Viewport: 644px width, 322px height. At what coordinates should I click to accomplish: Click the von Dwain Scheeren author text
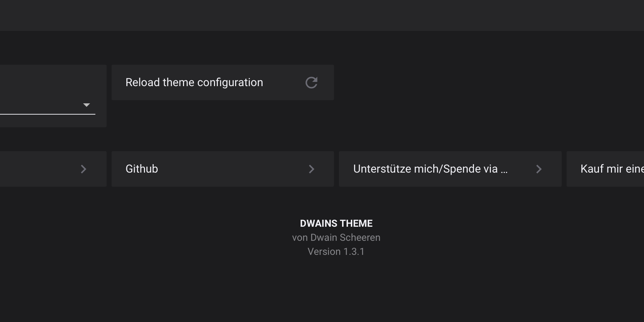coord(336,238)
